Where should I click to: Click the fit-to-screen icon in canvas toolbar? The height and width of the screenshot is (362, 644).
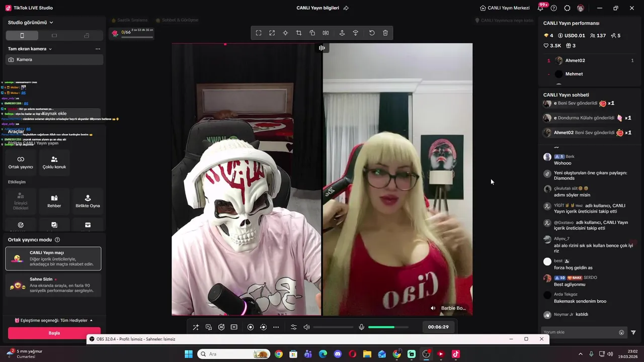pos(259,33)
